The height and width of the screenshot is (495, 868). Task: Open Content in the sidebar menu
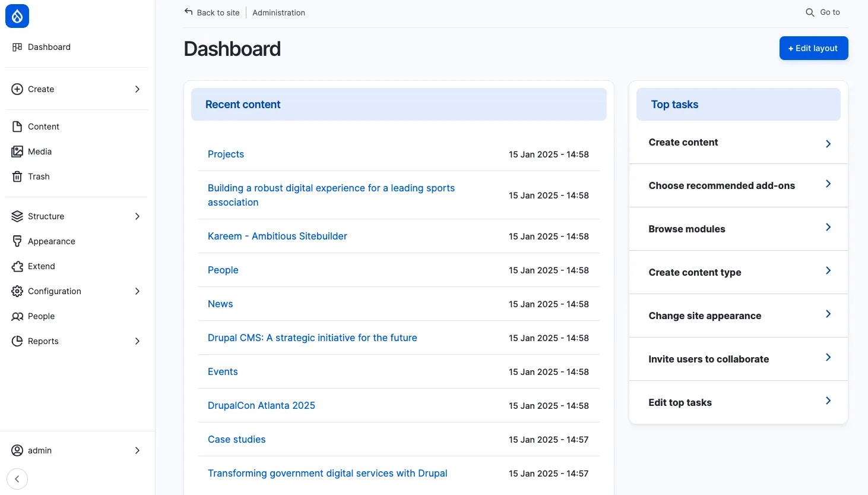click(x=43, y=127)
